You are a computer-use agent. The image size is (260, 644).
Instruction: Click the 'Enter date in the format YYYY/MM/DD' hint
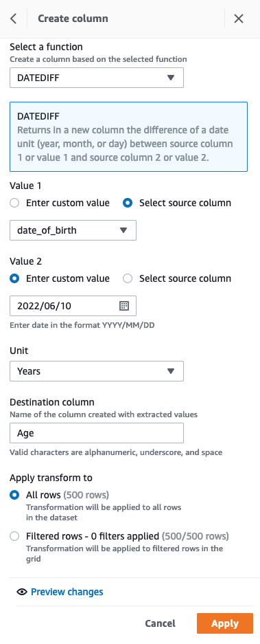pos(82,326)
